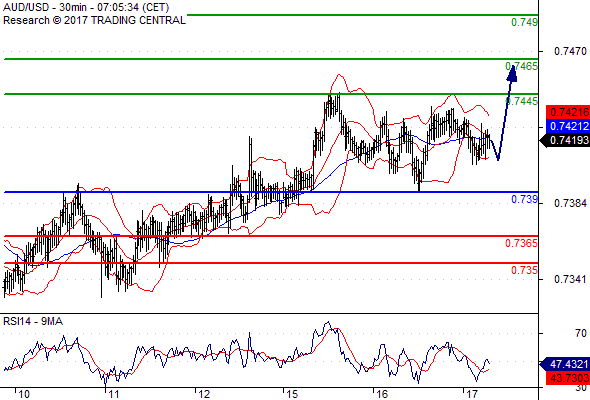Viewport: 590px width, 400px height.
Task: Select the 0.7445 green resistance label
Action: pos(522,101)
